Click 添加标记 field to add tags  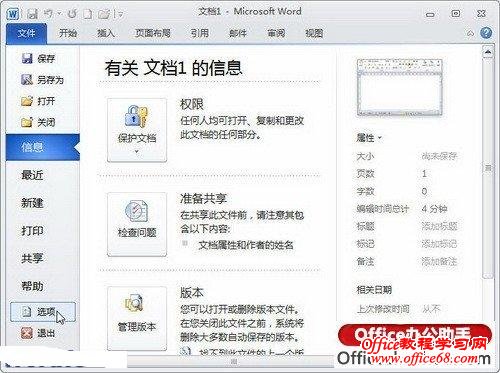click(x=439, y=244)
